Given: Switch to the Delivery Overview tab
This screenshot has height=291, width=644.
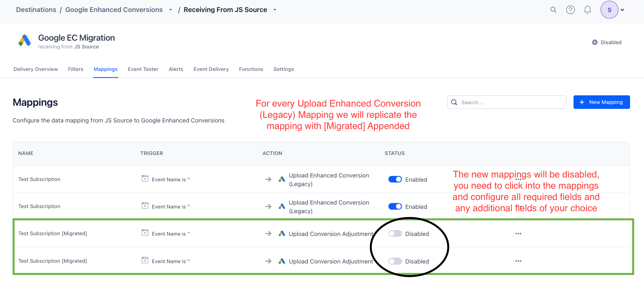Looking at the screenshot, I should click(x=36, y=69).
